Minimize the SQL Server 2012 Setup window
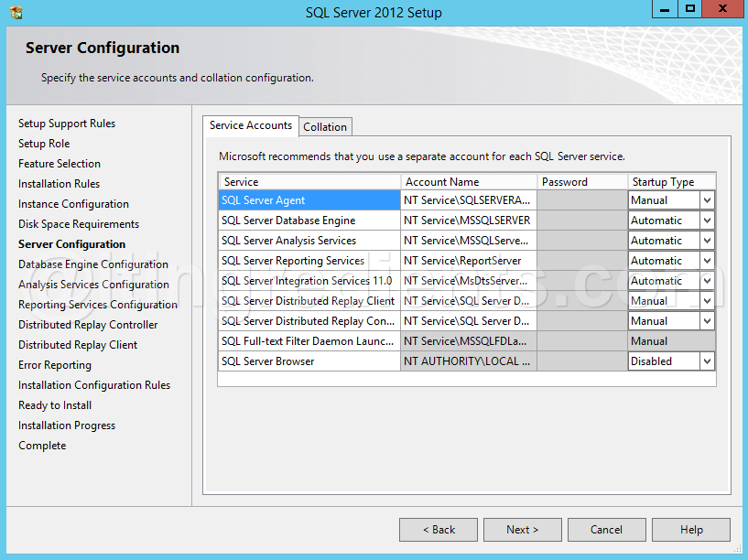The image size is (748, 560). click(665, 9)
